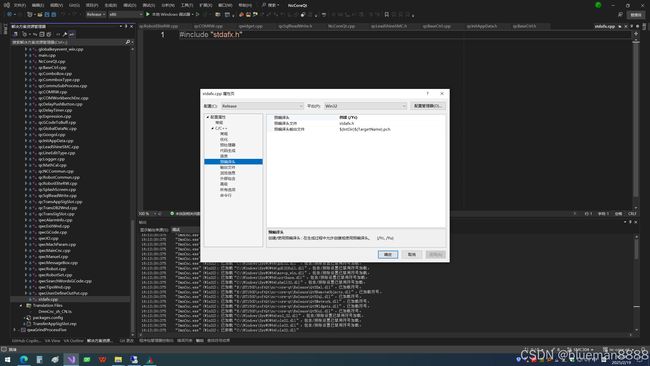This screenshot has width=650, height=366.
Task: Select globalkeyevent_win.cpp in Solution Explorer
Action: (61, 49)
